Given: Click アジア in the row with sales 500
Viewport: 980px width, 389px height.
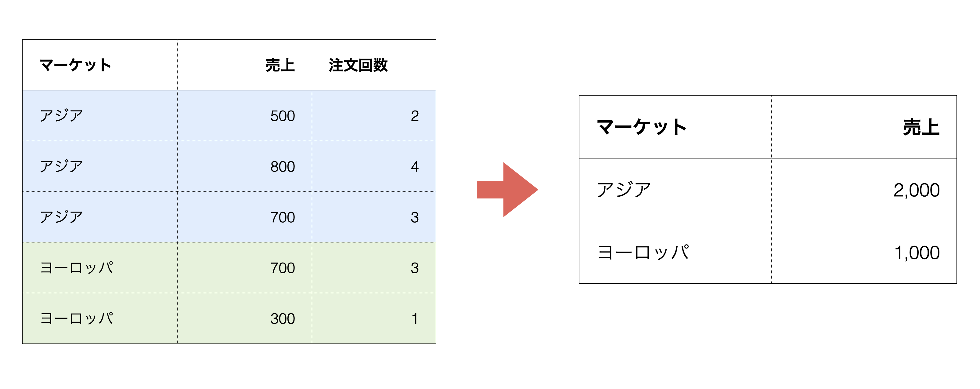Looking at the screenshot, I should [x=61, y=116].
